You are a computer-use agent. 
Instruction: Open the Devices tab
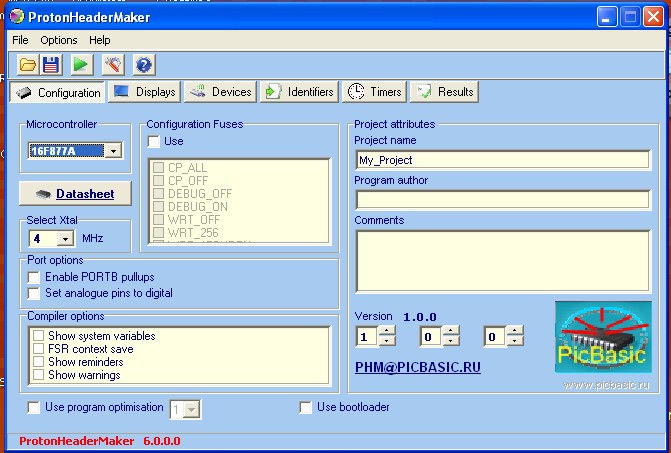pyautogui.click(x=220, y=92)
